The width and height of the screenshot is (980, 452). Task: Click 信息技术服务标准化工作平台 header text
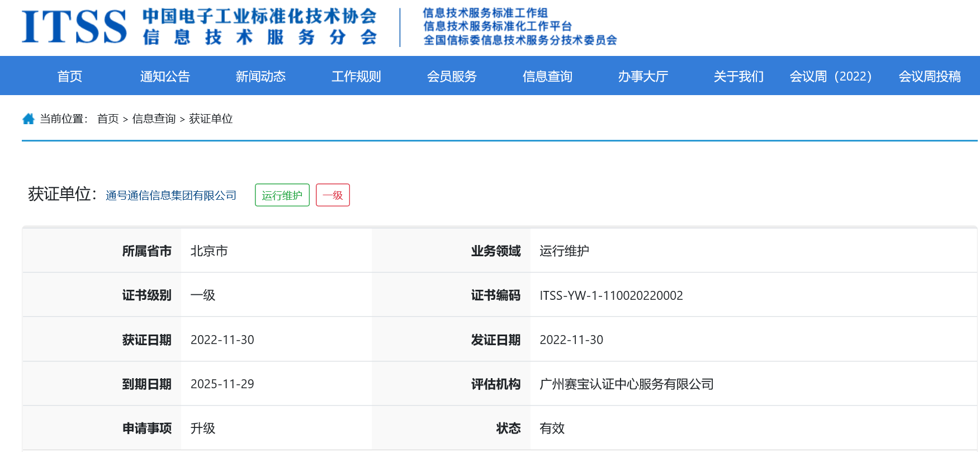pyautogui.click(x=498, y=26)
